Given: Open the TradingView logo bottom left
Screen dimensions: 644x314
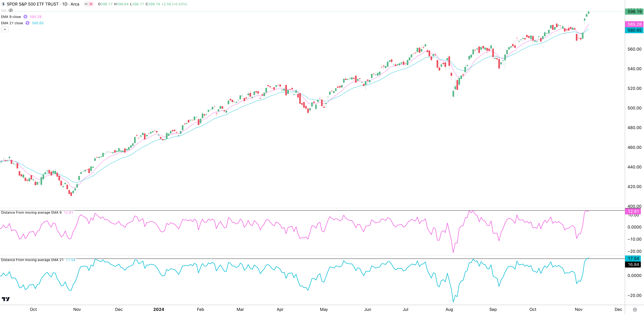Looking at the screenshot, I should pos(6,299).
